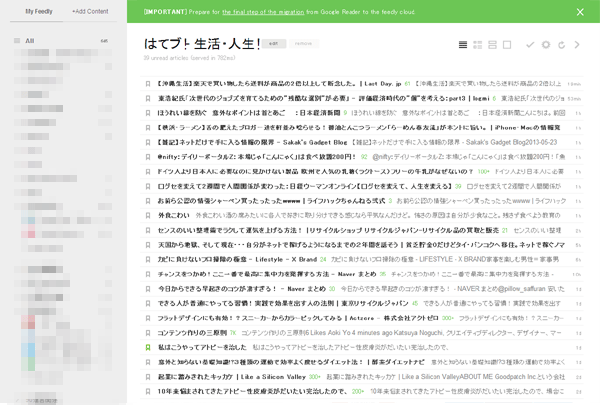600x405 pixels.
Task: Toggle bookmark on the Like a Silicon Valley article
Action: tap(148, 377)
